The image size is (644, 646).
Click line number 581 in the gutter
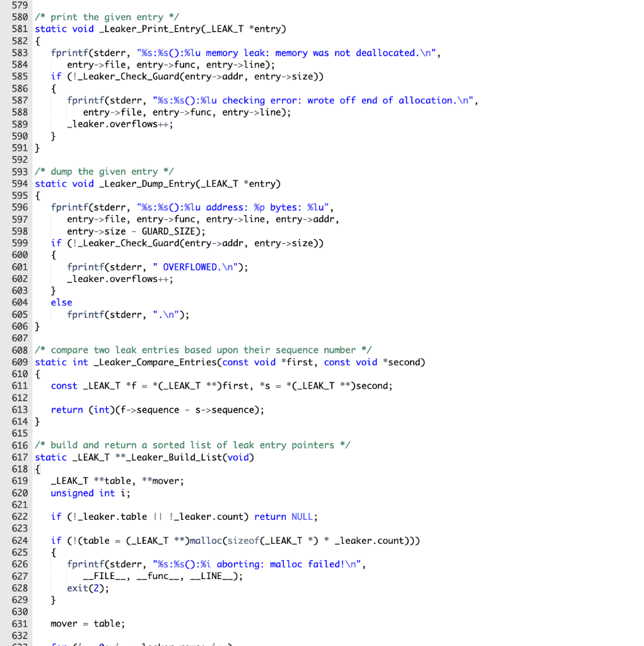(x=20, y=29)
